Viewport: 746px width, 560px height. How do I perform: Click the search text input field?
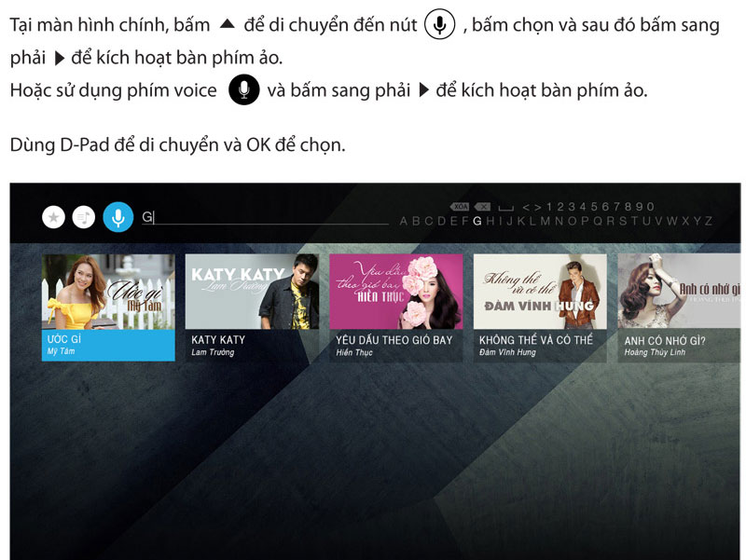coord(265,217)
